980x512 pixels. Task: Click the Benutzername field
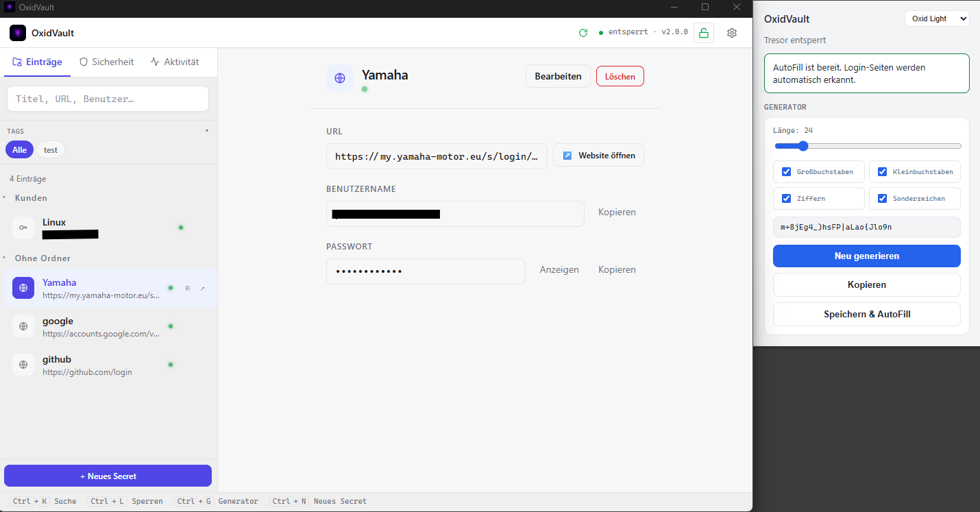455,214
